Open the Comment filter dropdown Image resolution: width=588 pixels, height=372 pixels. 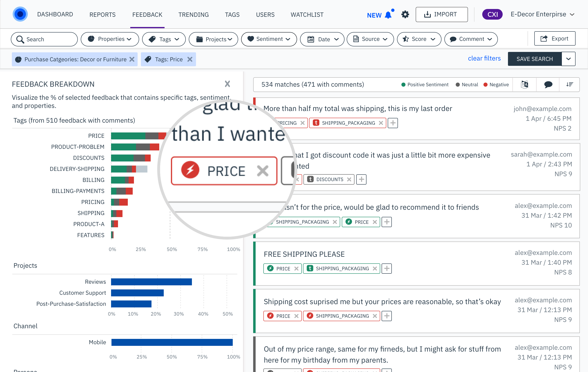tap(471, 39)
